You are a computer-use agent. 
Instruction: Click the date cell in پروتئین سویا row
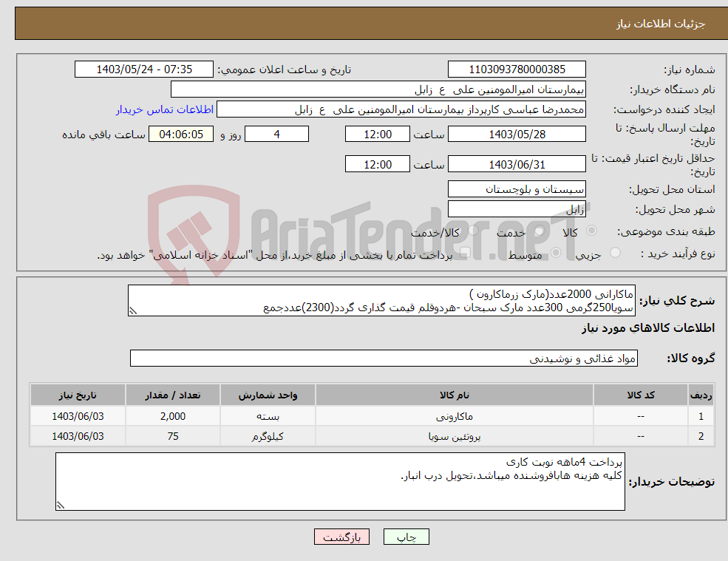[x=78, y=436]
